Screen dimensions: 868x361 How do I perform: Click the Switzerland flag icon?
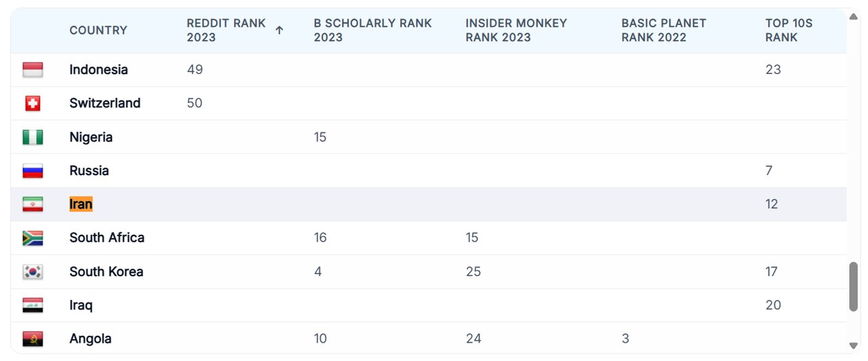tap(33, 103)
